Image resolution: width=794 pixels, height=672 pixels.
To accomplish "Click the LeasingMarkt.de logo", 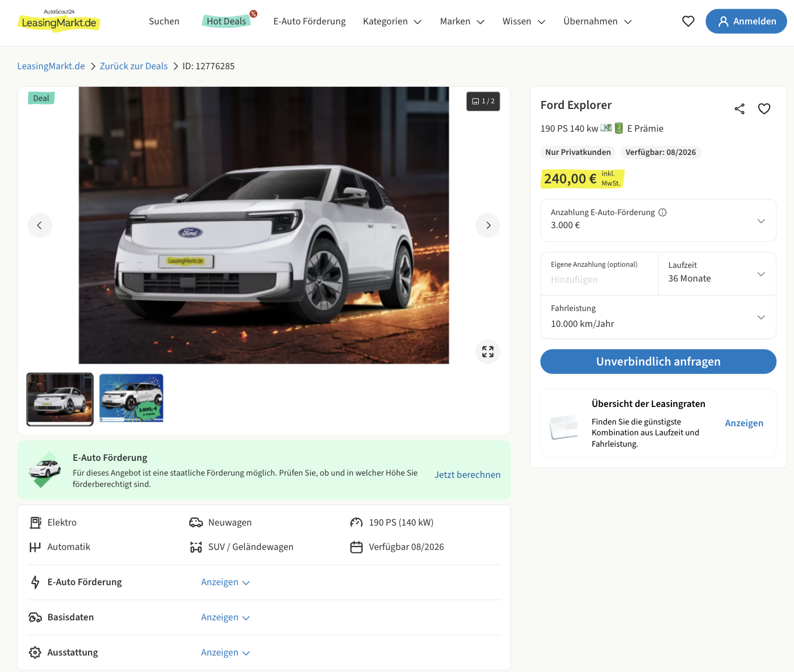I will 59,21.
